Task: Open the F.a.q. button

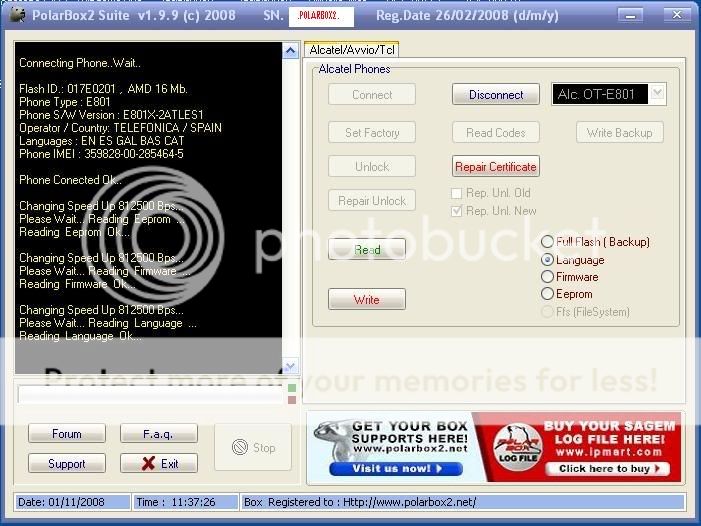Action: (159, 433)
